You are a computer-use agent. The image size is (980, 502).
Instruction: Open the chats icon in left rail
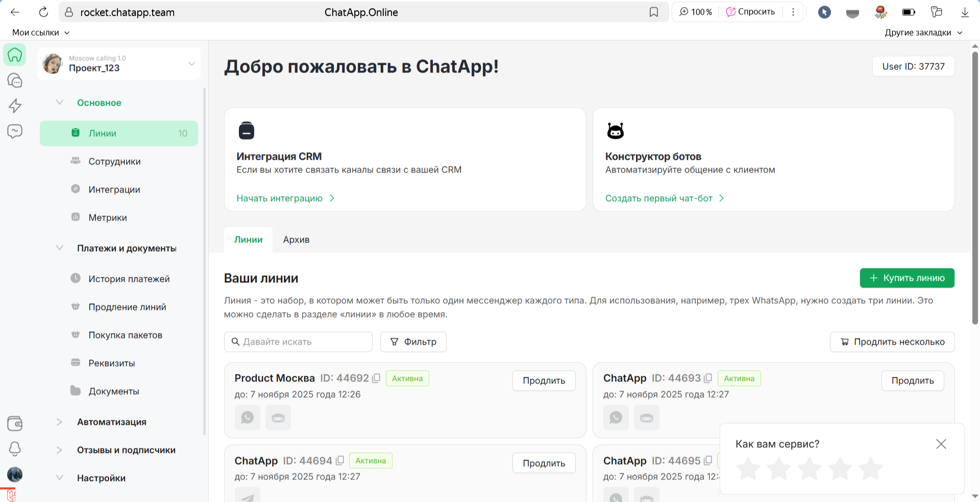[15, 81]
